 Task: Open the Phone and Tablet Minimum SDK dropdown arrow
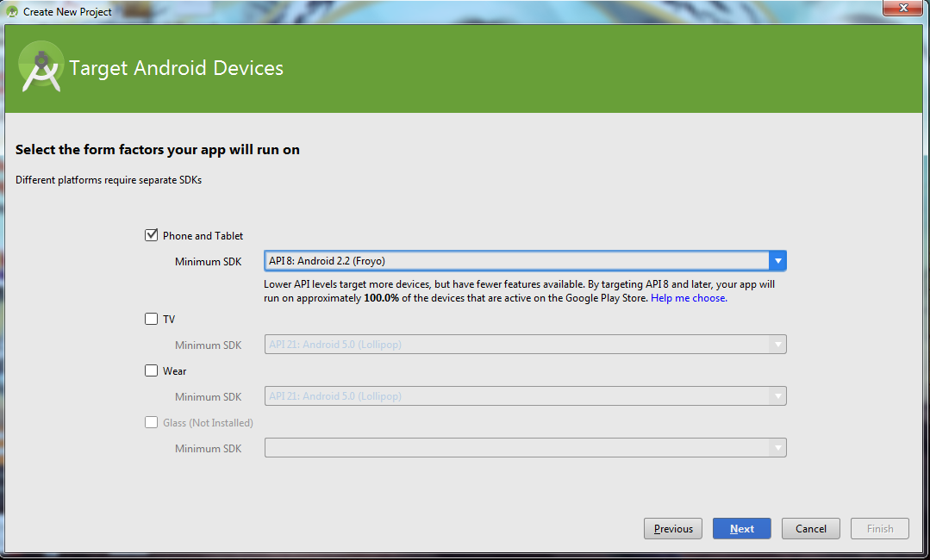(777, 261)
